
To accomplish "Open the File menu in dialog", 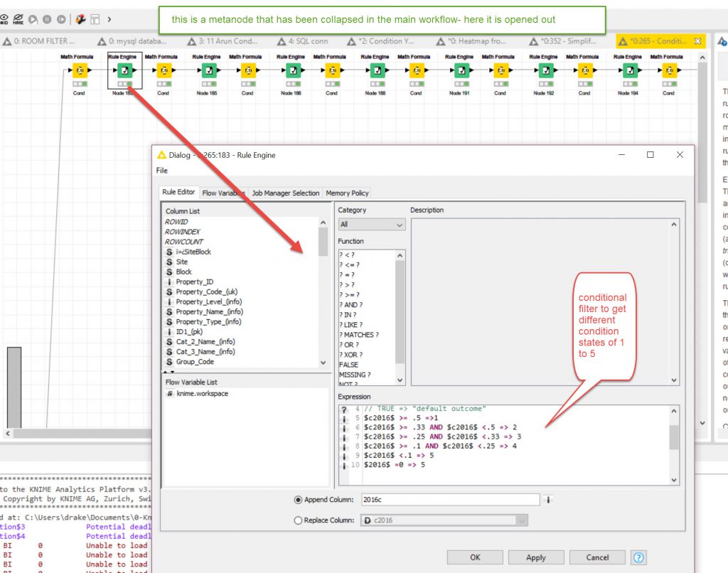I will coord(162,171).
